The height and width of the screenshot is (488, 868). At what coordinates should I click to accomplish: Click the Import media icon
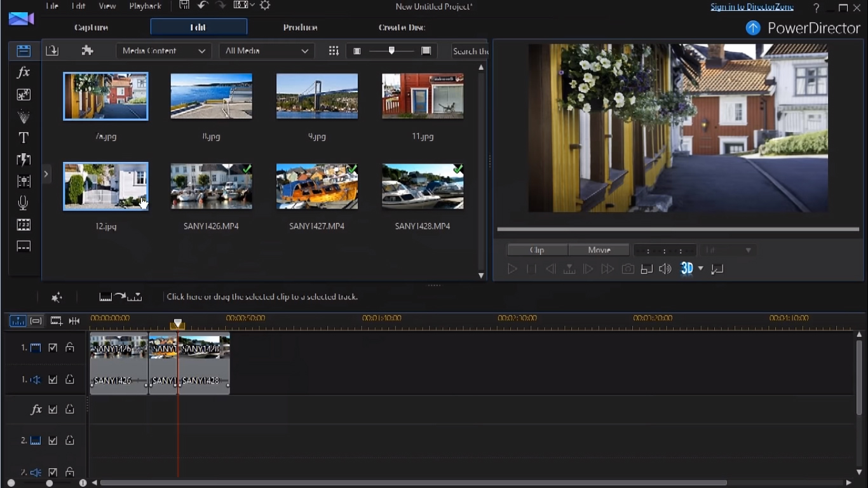pyautogui.click(x=52, y=51)
